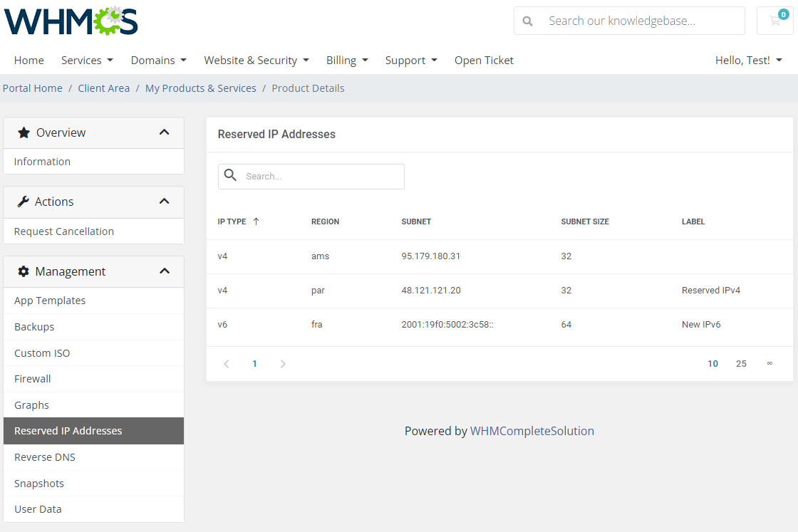The width and height of the screenshot is (798, 532).
Task: Open the WHMCompleteSolution link
Action: (532, 431)
